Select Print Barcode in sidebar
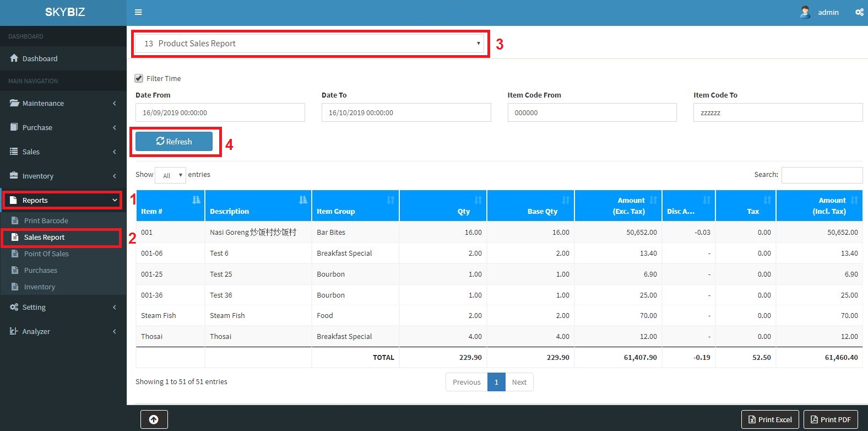Screen dimensions: 868x431 pyautogui.click(x=46, y=221)
